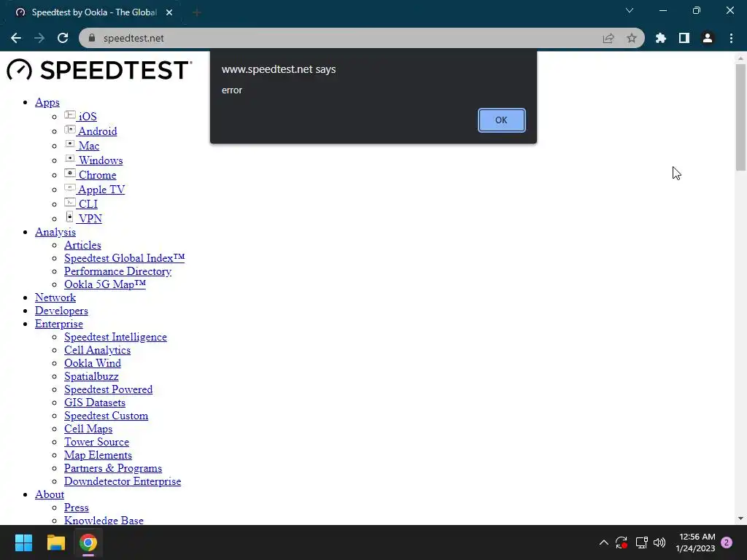The image size is (747, 560).
Task: Show hidden system tray icons
Action: 603,542
